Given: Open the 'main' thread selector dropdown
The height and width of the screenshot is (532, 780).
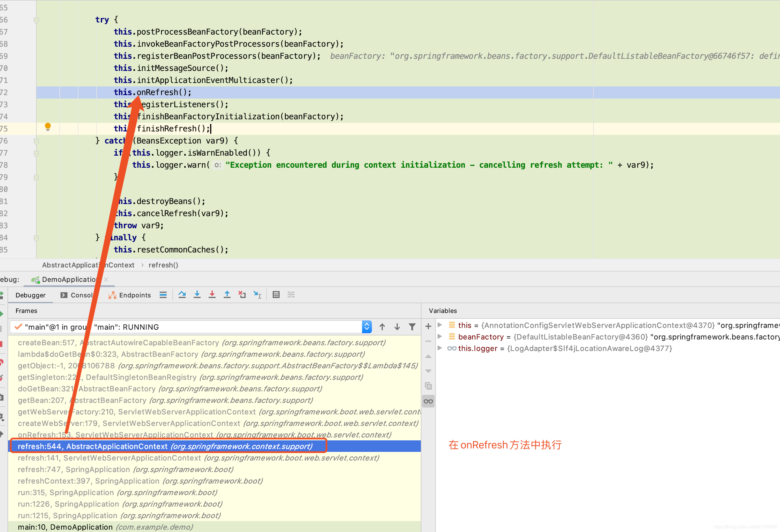Looking at the screenshot, I should pyautogui.click(x=367, y=327).
